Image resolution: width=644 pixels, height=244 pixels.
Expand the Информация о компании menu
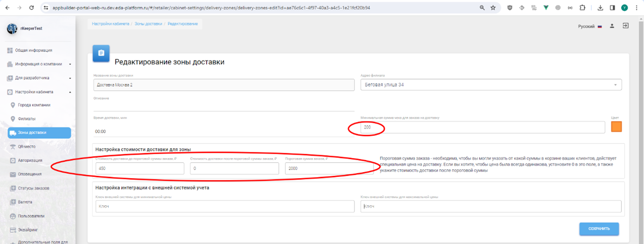tap(39, 64)
